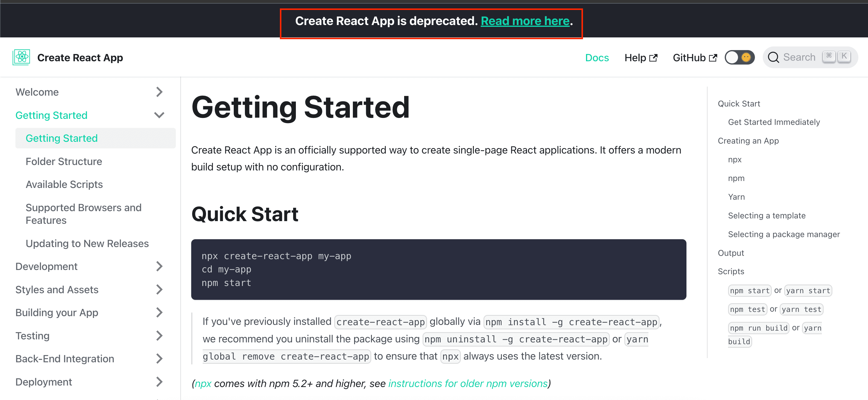
Task: Open instructions for older npm versions link
Action: (x=468, y=383)
